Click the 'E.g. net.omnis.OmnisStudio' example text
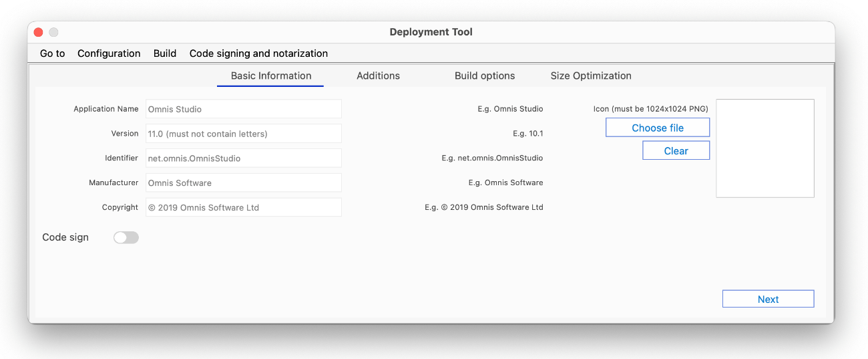The height and width of the screenshot is (359, 868). (492, 158)
